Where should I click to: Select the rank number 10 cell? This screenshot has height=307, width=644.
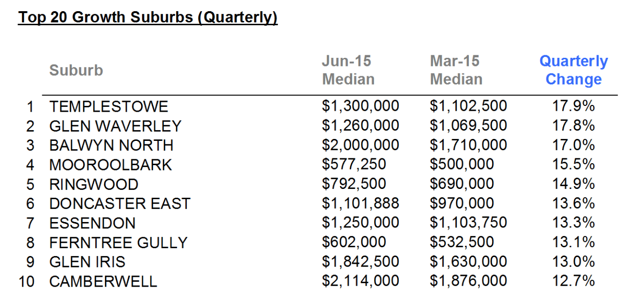coord(27,281)
